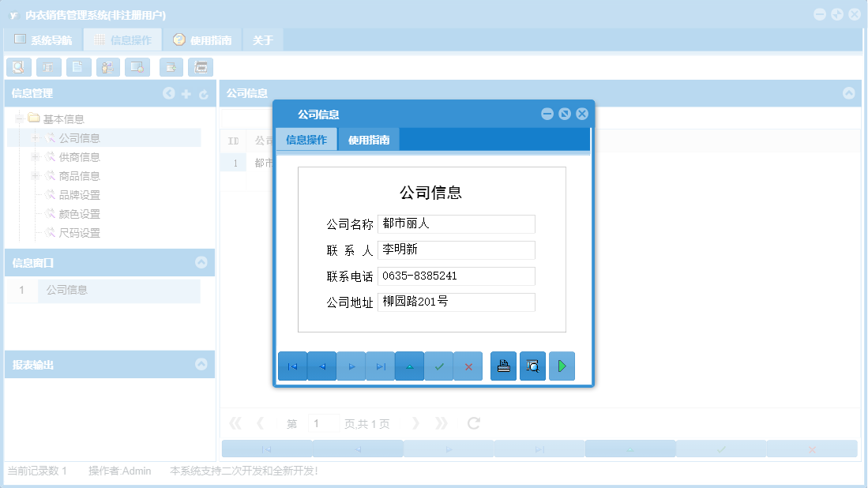The width and height of the screenshot is (868, 488).
Task: Expand the 报表输出 panel
Action: click(201, 364)
